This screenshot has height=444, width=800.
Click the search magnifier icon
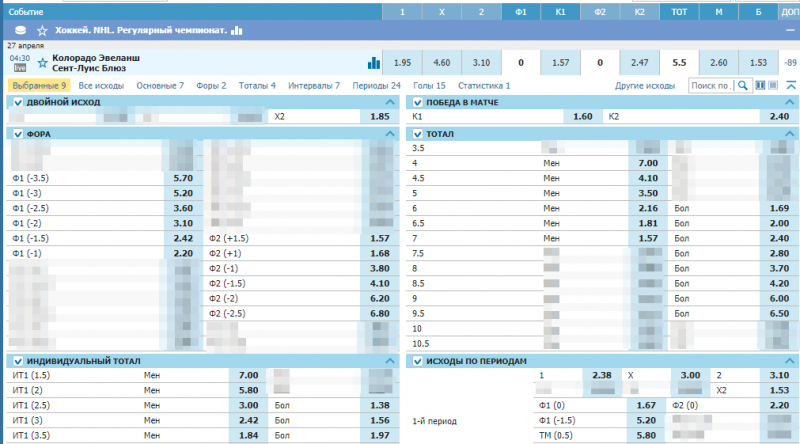tap(743, 86)
